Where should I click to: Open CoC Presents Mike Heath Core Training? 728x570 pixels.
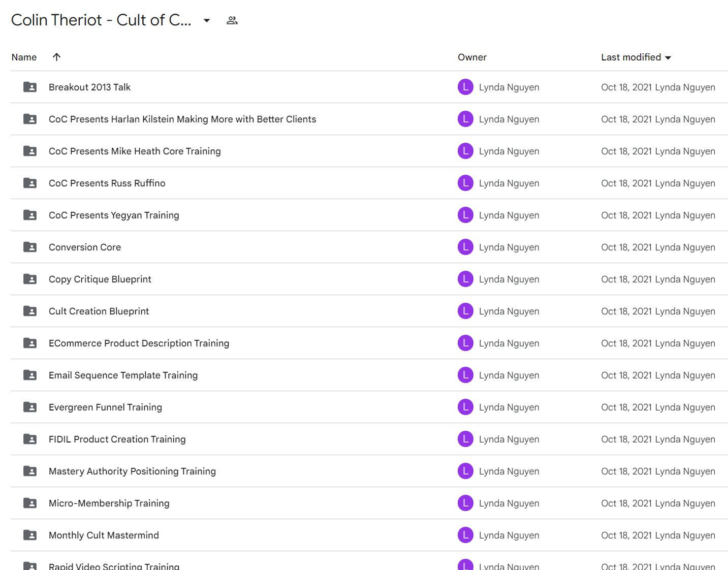[x=135, y=151]
